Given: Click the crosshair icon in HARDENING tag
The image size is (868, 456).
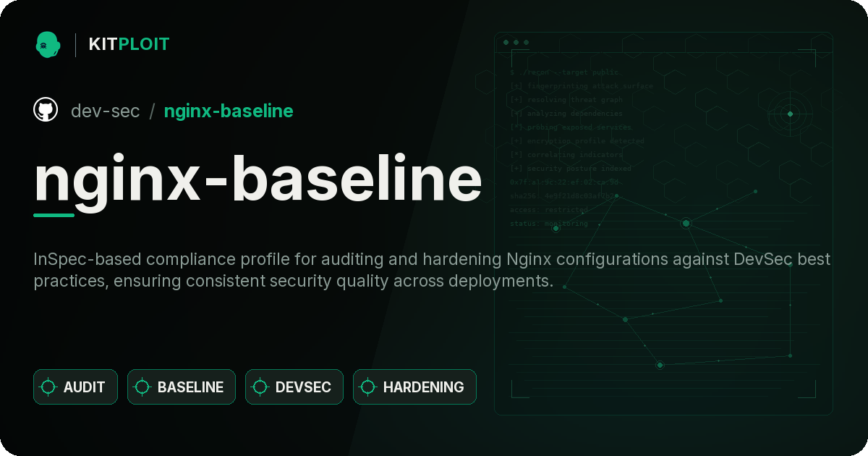Looking at the screenshot, I should coord(368,387).
